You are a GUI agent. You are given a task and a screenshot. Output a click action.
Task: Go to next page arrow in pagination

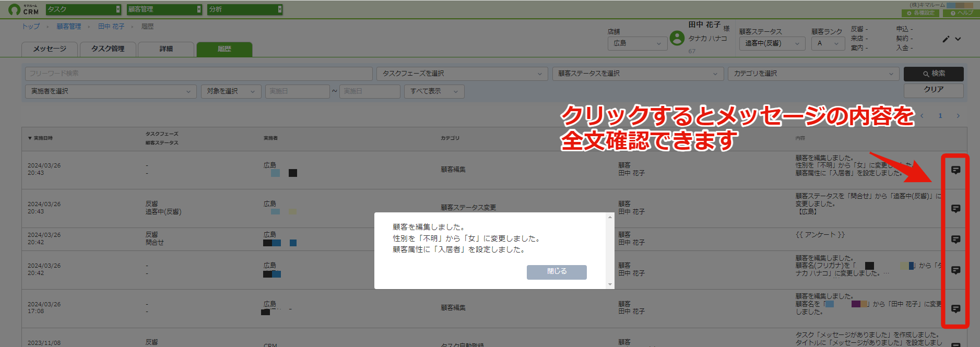(958, 116)
